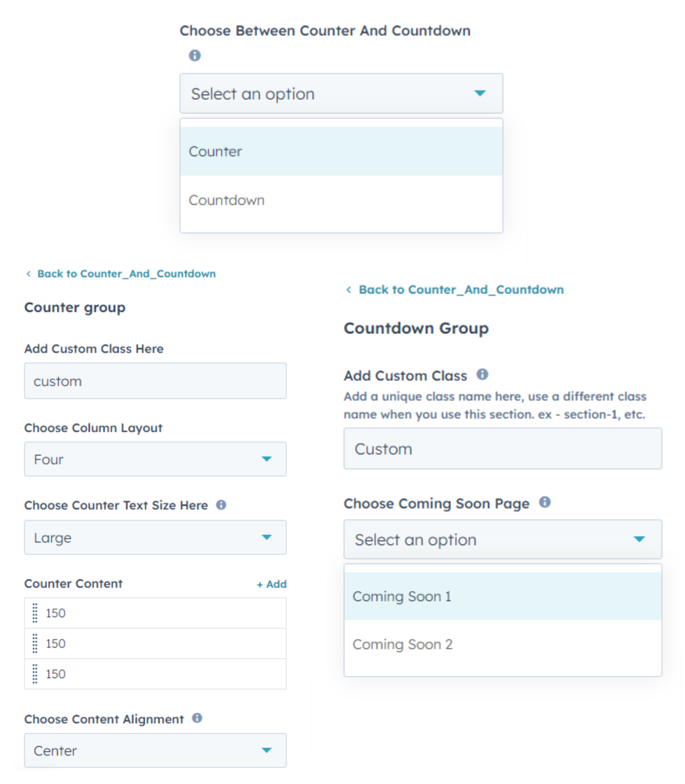Viewport: 685px width, 784px height.
Task: Click info icon beside Choose Coming Soon Page
Action: [x=545, y=502]
